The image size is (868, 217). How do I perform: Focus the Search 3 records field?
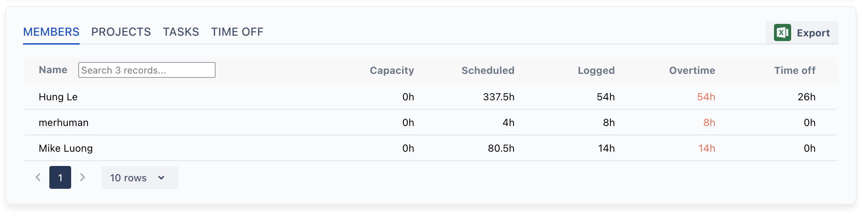point(147,70)
